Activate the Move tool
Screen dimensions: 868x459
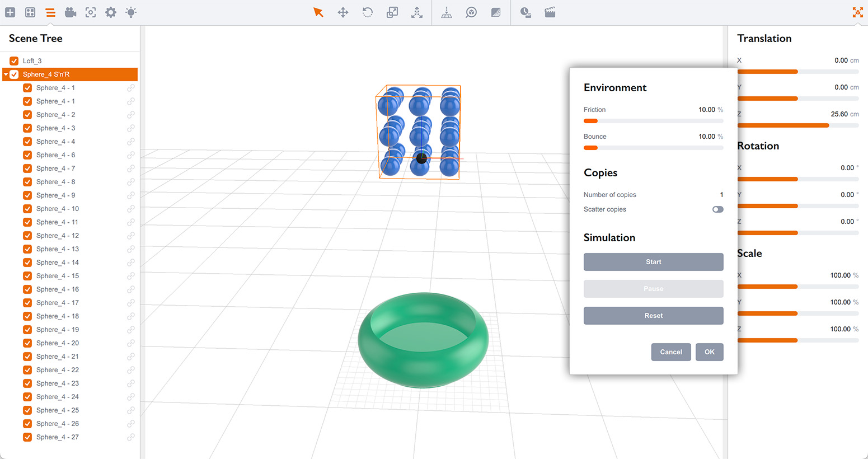[x=342, y=12]
